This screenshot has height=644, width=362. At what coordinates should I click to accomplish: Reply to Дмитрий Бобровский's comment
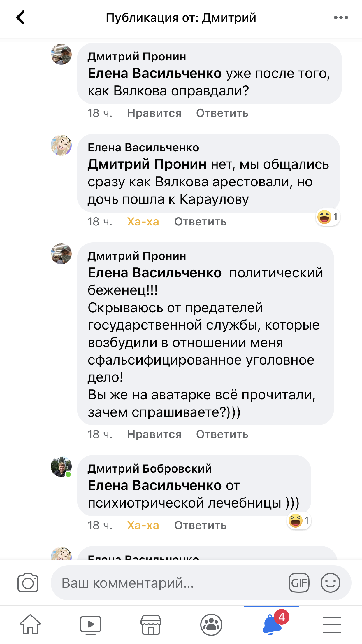(x=200, y=525)
